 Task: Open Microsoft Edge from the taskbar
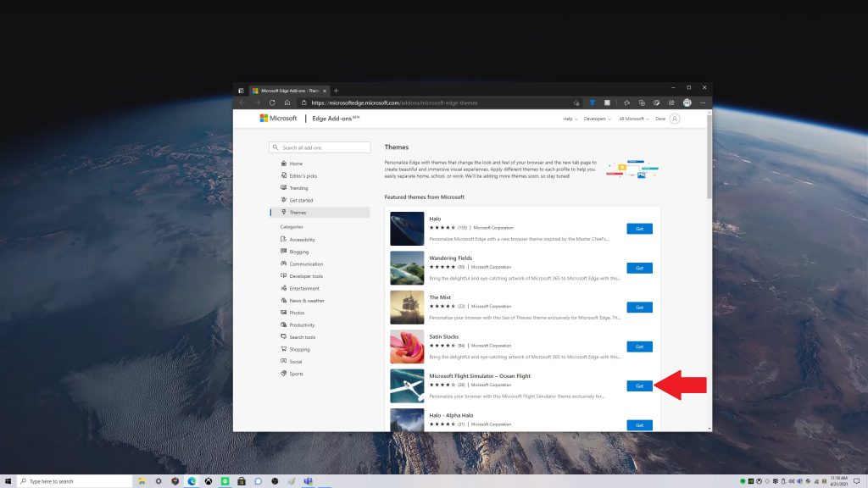pos(192,481)
